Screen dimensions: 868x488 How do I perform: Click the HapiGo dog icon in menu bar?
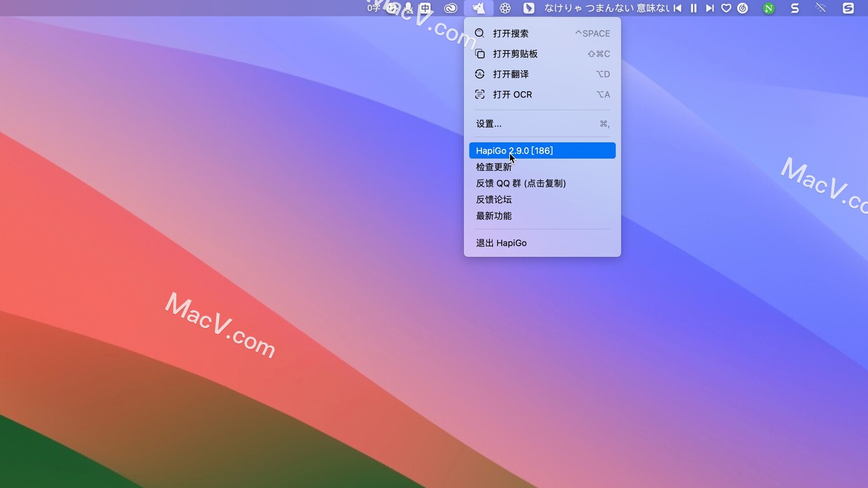(x=478, y=8)
